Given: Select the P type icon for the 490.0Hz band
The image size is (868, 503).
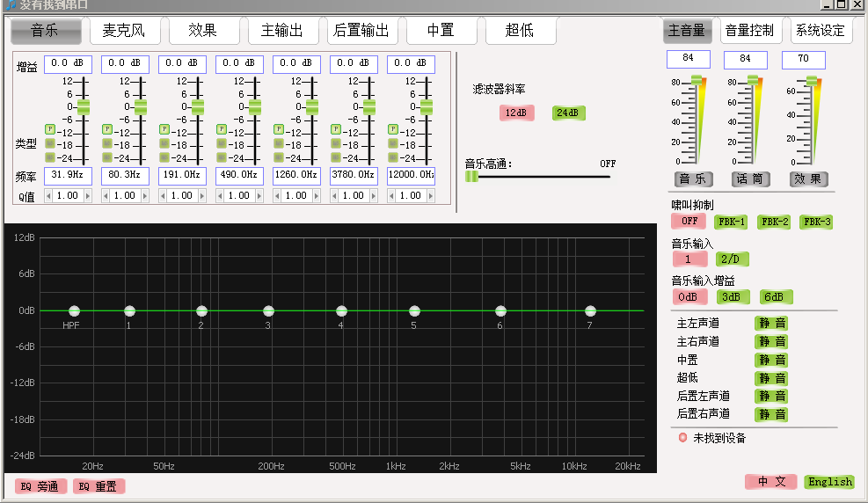Looking at the screenshot, I should click(222, 129).
